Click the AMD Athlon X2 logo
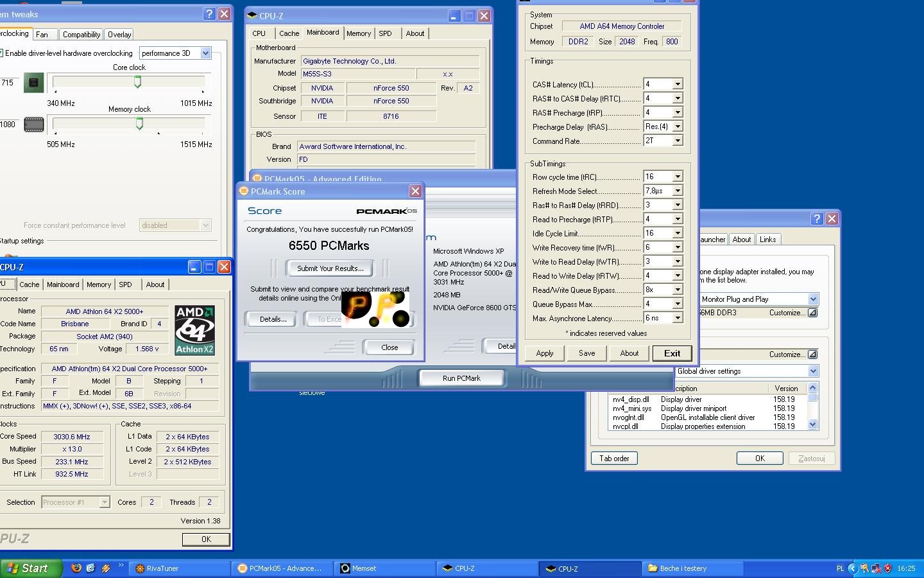Image resolution: width=924 pixels, height=578 pixels. click(x=195, y=330)
